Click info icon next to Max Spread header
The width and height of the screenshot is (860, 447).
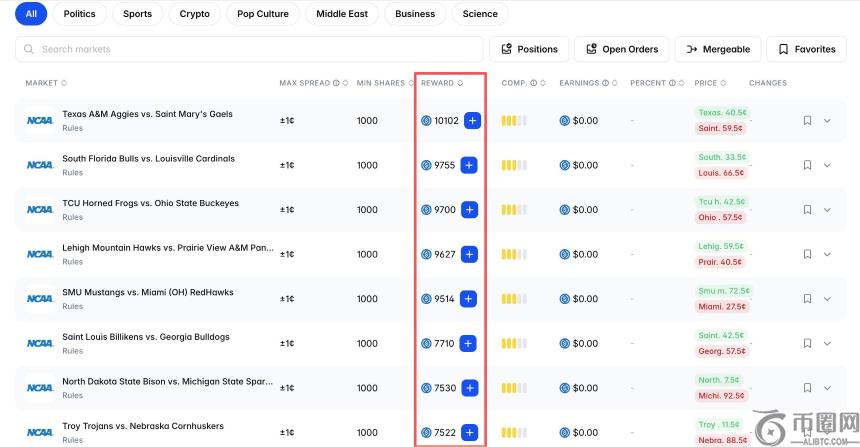(x=335, y=83)
